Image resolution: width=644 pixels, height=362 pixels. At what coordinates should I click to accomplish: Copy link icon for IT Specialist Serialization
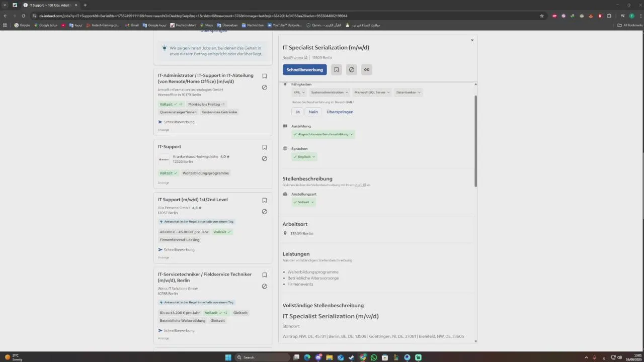[367, 69]
